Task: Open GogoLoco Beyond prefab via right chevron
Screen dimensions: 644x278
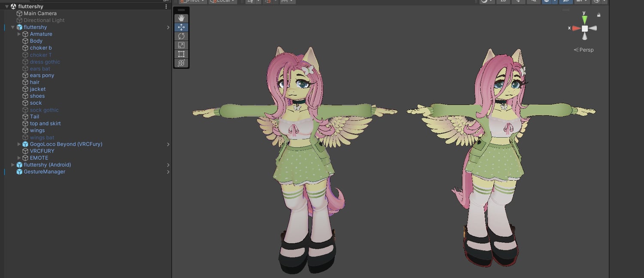Action: pyautogui.click(x=168, y=145)
